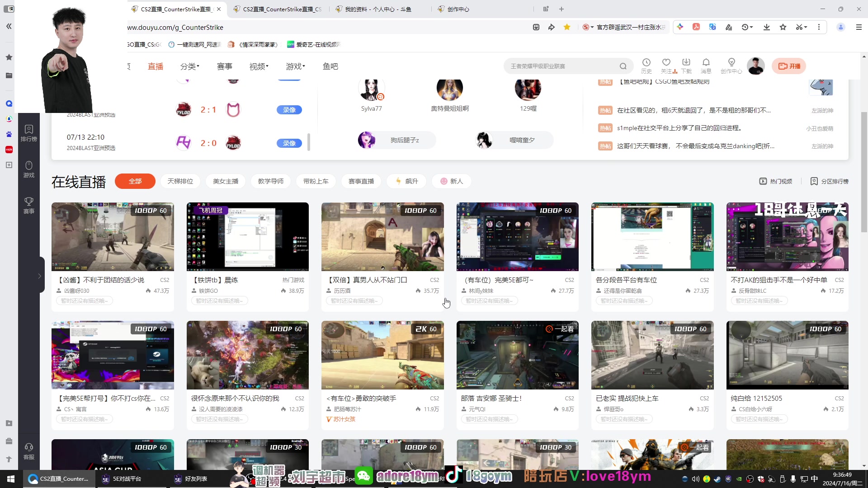This screenshot has height=488, width=868.
Task: Expand the browser three-dot more tools menu
Action: 819,27
